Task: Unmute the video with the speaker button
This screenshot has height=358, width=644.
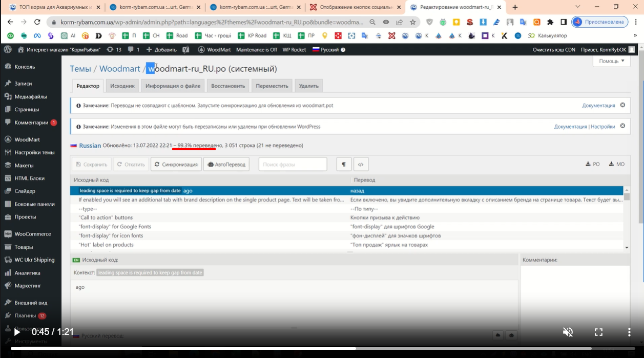Action: pyautogui.click(x=568, y=332)
